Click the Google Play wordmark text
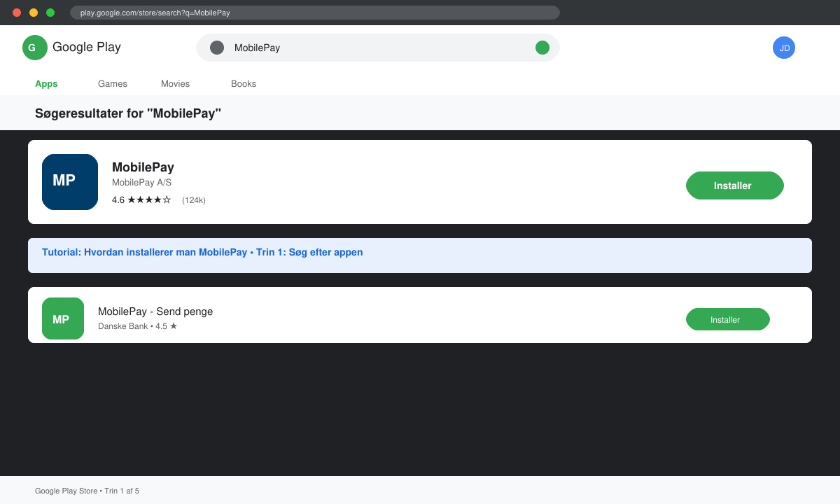Screen dimensions: 840x504 click(87, 48)
